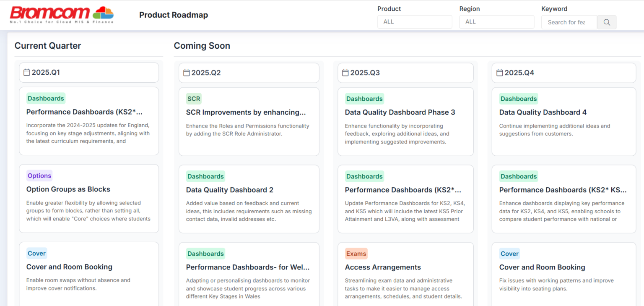Screen dimensions: 644x306
Task: Click the purple Options badge on Option Groups as Blocks
Action: [39, 175]
